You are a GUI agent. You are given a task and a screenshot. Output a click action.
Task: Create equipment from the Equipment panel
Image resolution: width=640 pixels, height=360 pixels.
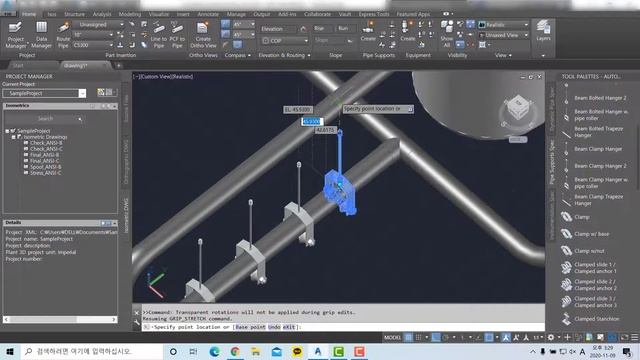click(x=407, y=31)
